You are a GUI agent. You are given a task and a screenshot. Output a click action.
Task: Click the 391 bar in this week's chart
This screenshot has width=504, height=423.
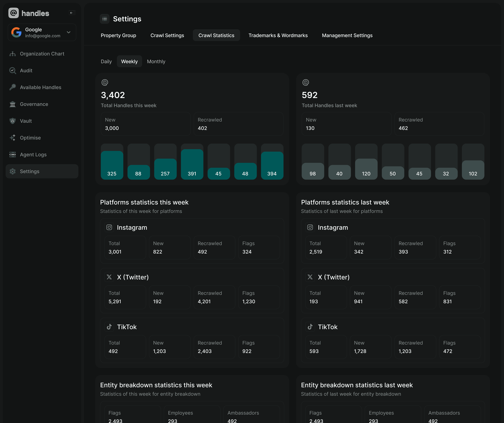pos(192,164)
